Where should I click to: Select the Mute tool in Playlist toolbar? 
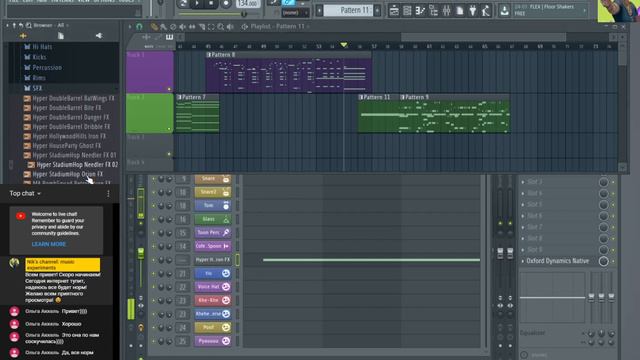pyautogui.click(x=182, y=27)
